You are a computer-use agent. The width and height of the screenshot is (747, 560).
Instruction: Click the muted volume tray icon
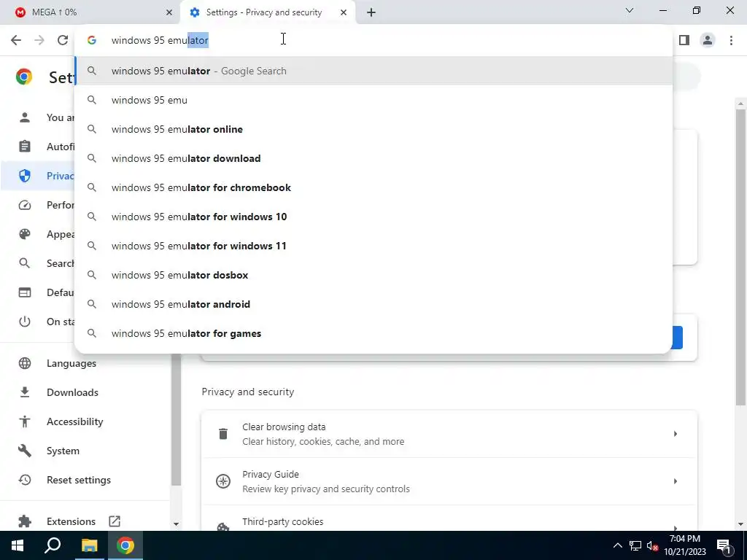point(652,545)
